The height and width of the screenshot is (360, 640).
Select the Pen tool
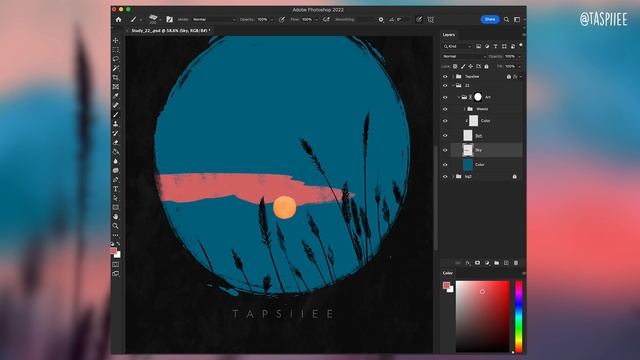click(x=116, y=180)
